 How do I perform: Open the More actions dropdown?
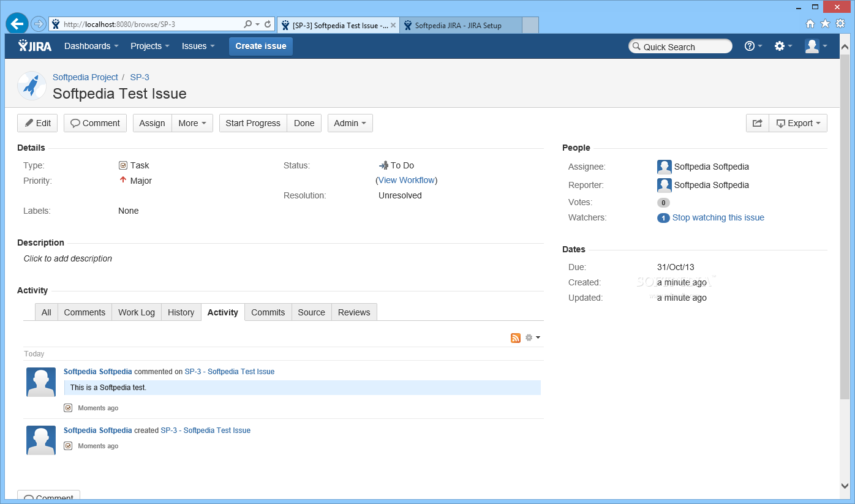point(192,123)
